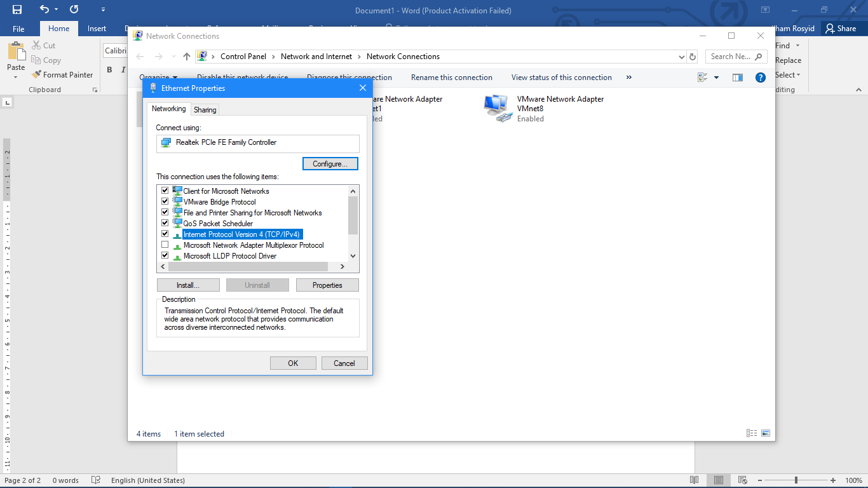This screenshot has height=488, width=868.
Task: Select the VMware Network Adapter VMnet8 icon
Action: click(x=497, y=108)
